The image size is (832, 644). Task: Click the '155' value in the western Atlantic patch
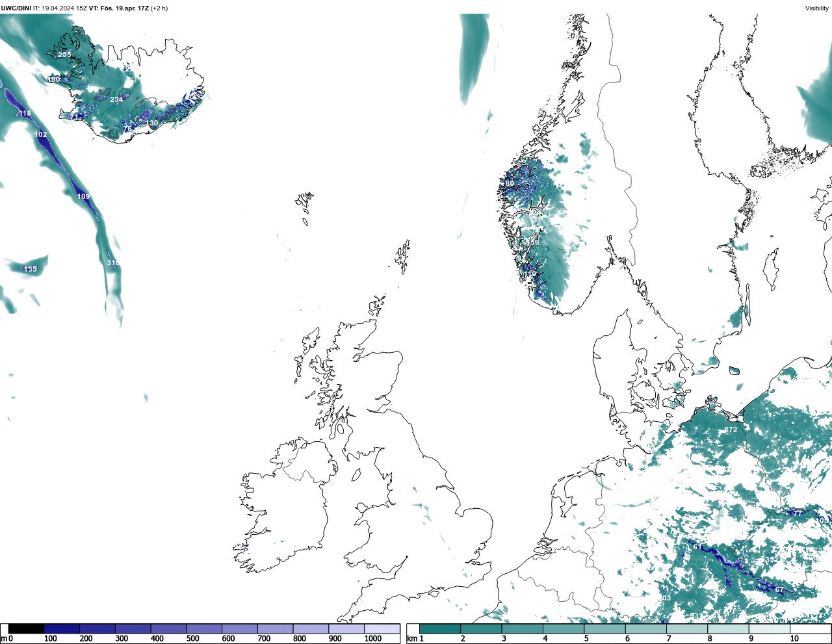point(31,269)
